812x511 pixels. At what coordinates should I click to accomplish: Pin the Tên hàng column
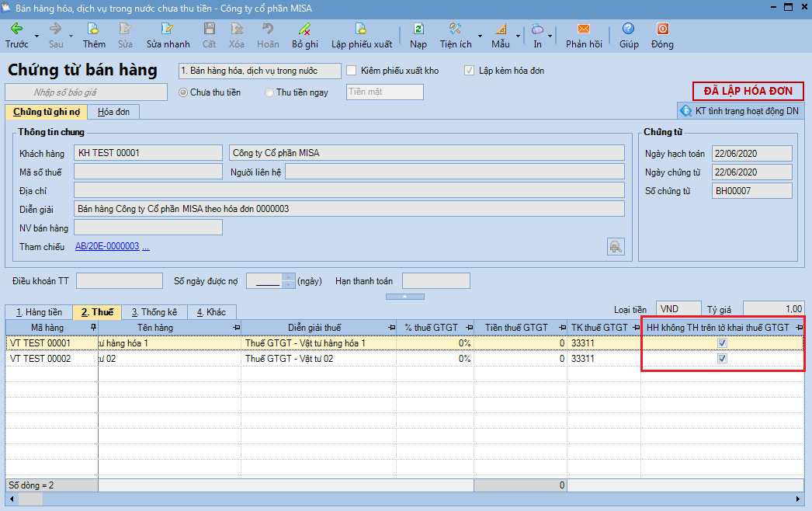237,328
